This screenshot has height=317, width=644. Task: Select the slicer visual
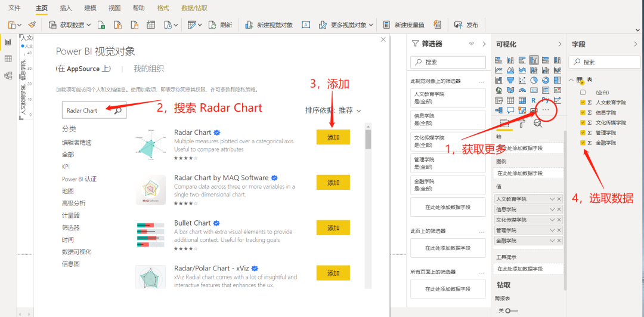[499, 100]
